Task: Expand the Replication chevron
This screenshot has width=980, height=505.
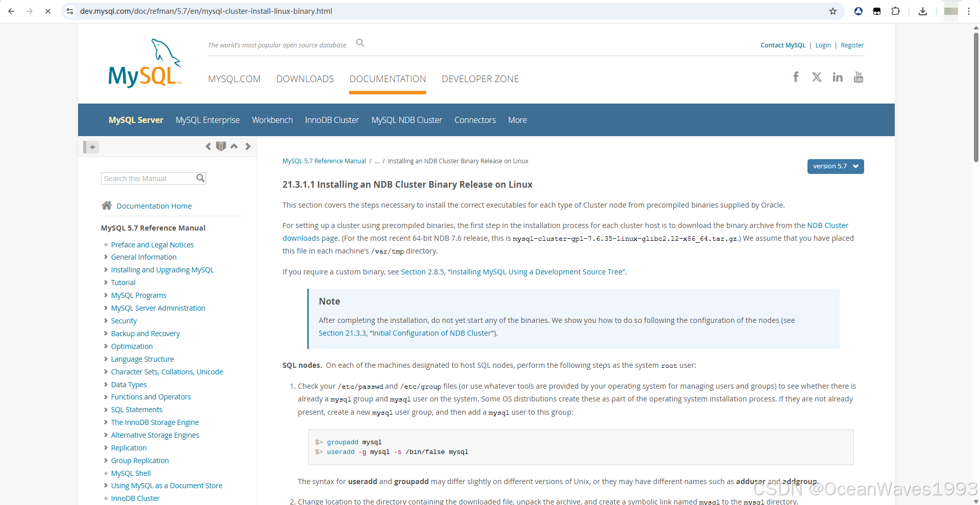Action: tap(106, 448)
